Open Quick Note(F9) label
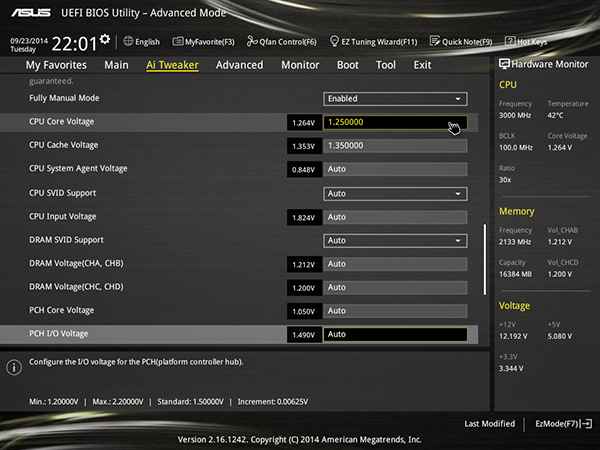600x450 pixels. click(467, 42)
